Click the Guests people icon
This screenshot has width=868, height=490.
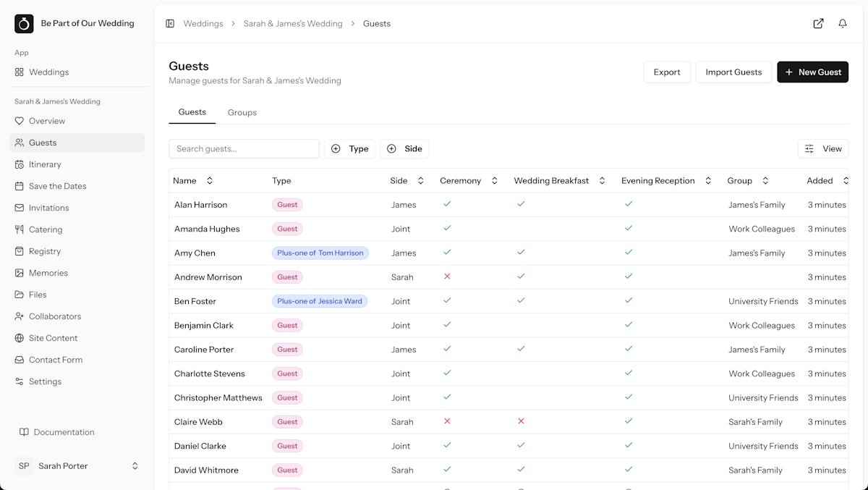20,143
